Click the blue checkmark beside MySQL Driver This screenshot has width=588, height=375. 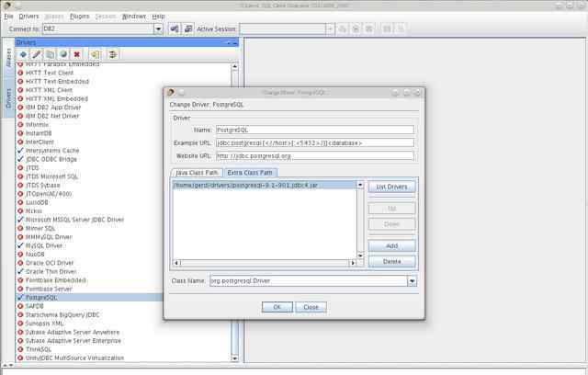click(x=20, y=245)
